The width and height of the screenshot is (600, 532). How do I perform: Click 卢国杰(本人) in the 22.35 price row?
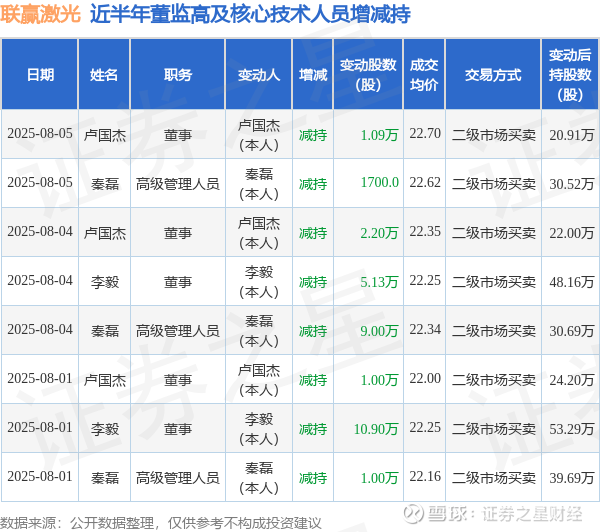coord(259,233)
